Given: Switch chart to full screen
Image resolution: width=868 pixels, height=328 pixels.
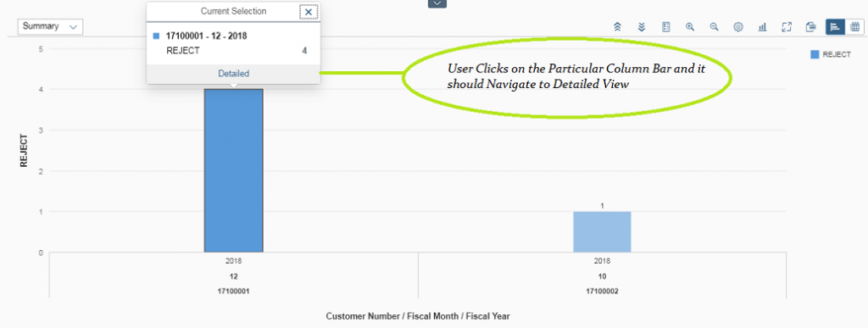Looking at the screenshot, I should click(787, 26).
